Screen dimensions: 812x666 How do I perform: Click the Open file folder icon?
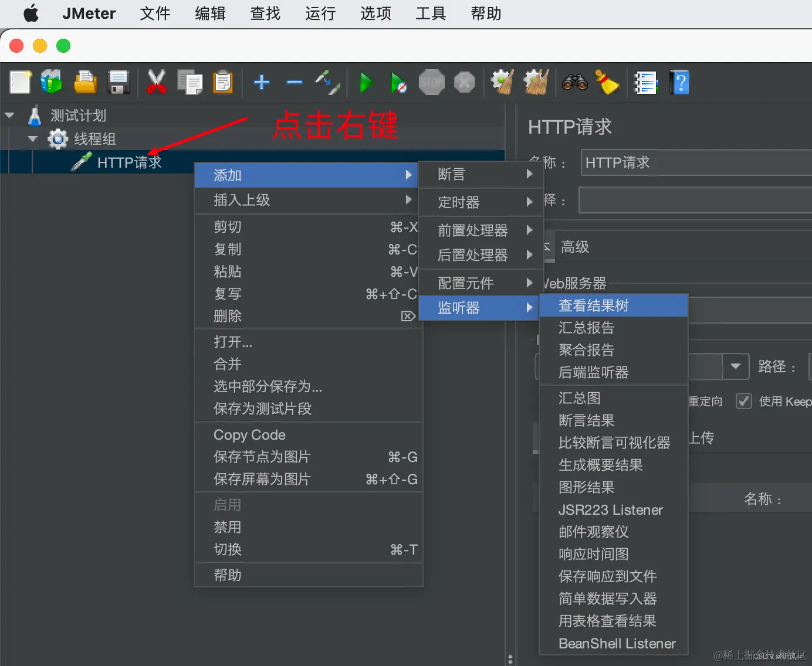pyautogui.click(x=85, y=82)
